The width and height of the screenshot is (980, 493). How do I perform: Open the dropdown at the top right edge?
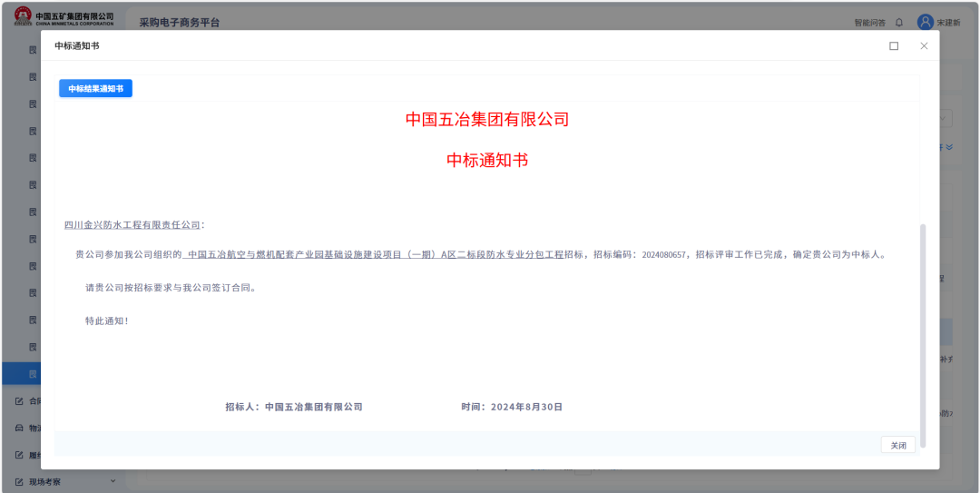(x=946, y=119)
